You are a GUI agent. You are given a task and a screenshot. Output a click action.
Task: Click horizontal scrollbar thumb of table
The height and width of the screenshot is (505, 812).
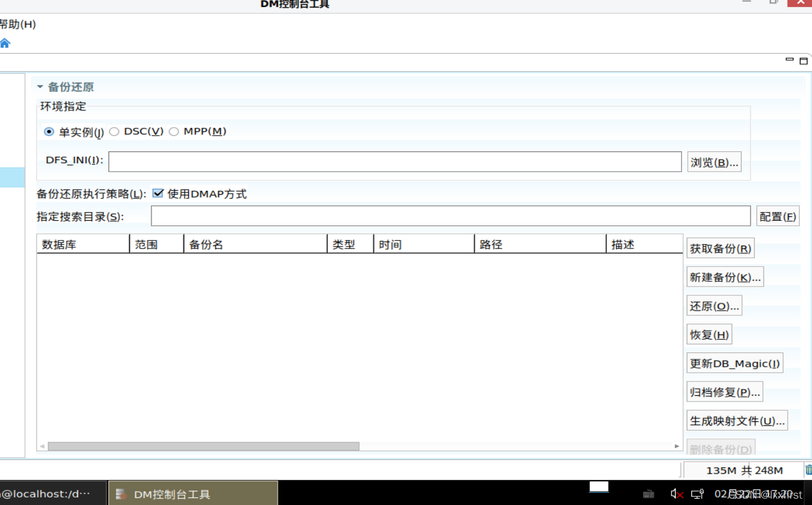coord(203,446)
